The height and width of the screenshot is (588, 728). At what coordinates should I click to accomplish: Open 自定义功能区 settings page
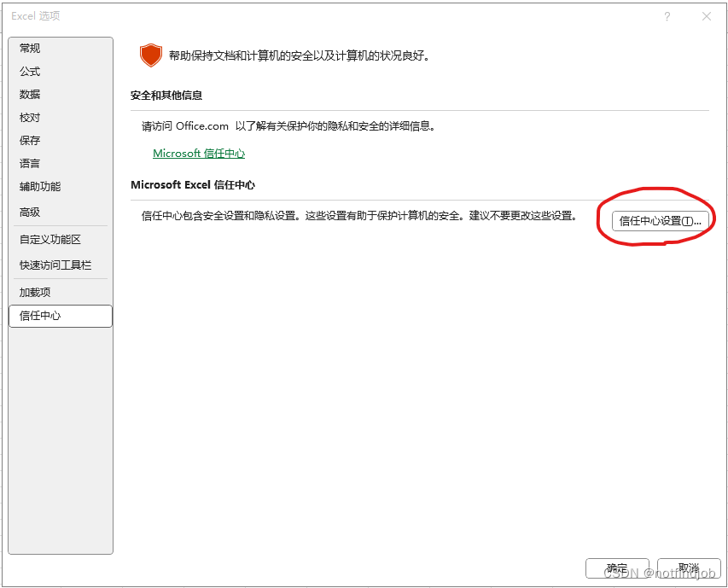click(x=61, y=240)
